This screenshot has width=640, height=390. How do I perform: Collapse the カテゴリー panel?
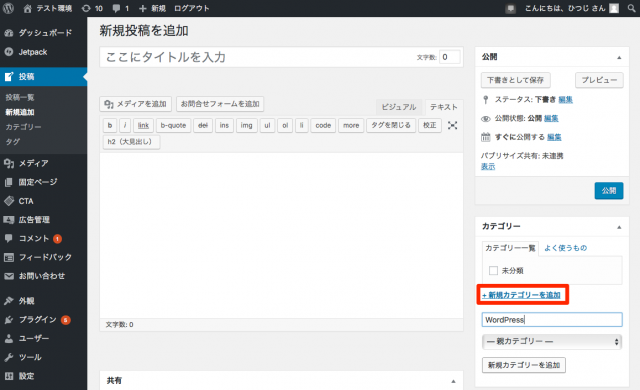click(619, 227)
